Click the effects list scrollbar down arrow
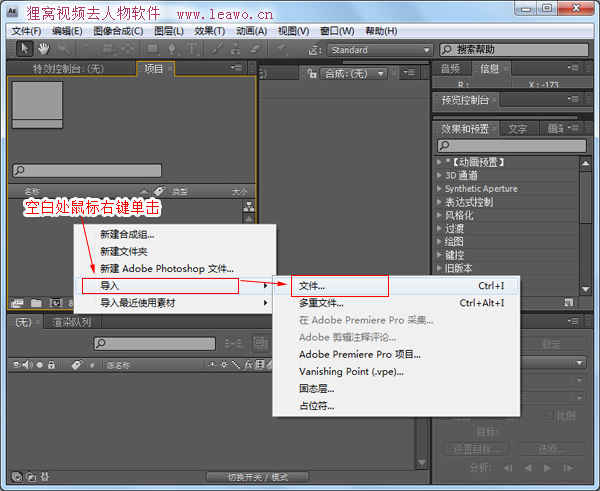This screenshot has height=491, width=600. pyautogui.click(x=585, y=289)
